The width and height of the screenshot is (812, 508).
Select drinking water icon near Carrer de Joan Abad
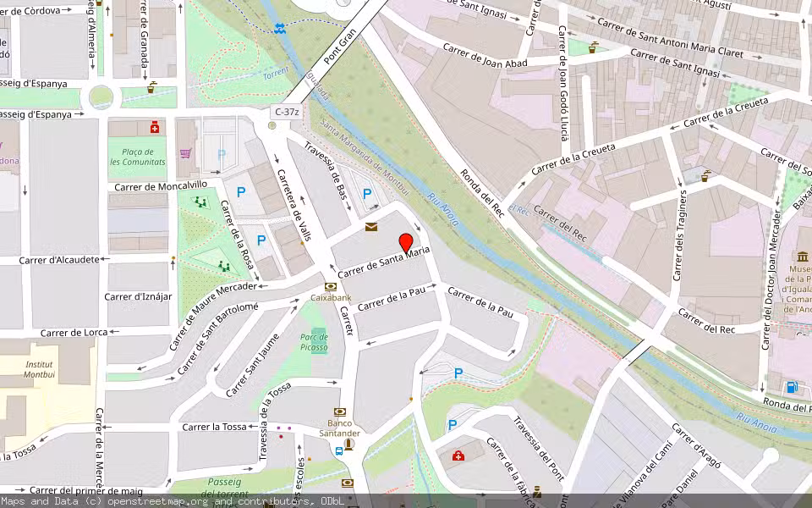tap(593, 47)
